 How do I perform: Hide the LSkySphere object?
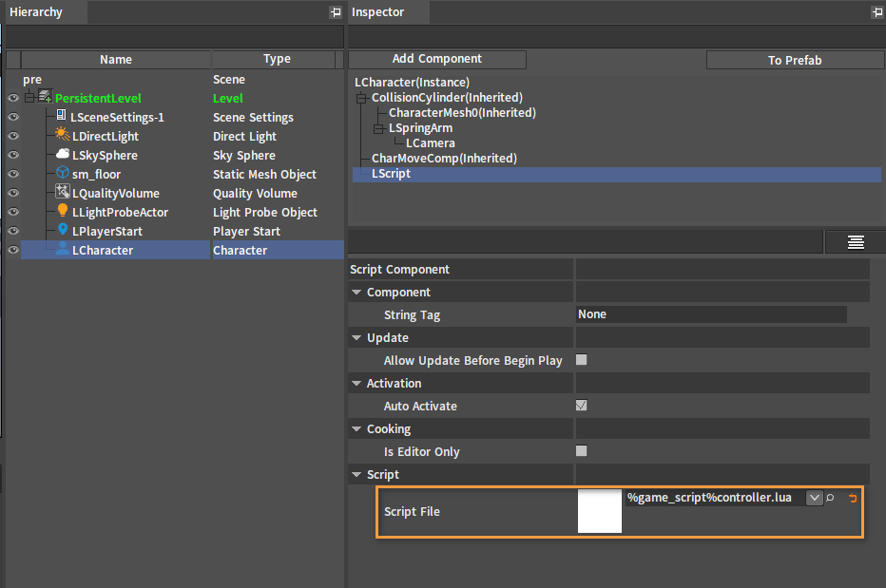pyautogui.click(x=13, y=155)
